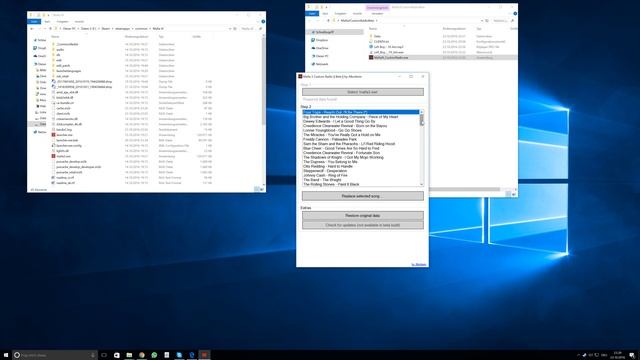Open address history dropdown in left Explorer
Screen dimensions: 640x360
[230, 29]
